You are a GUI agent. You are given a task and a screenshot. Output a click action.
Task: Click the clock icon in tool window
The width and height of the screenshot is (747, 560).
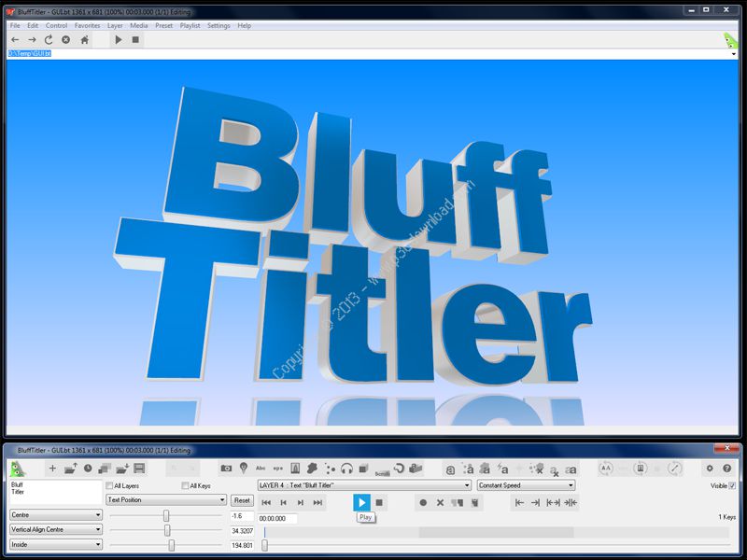pos(88,469)
